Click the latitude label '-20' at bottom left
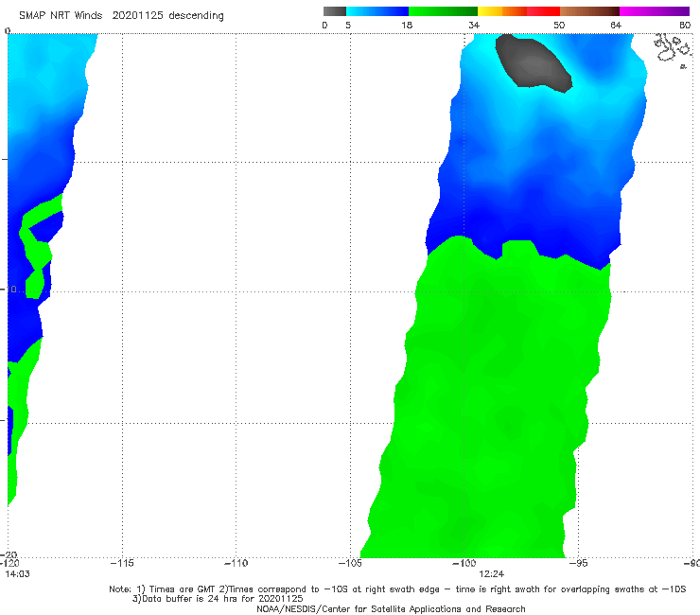 (x=9, y=554)
